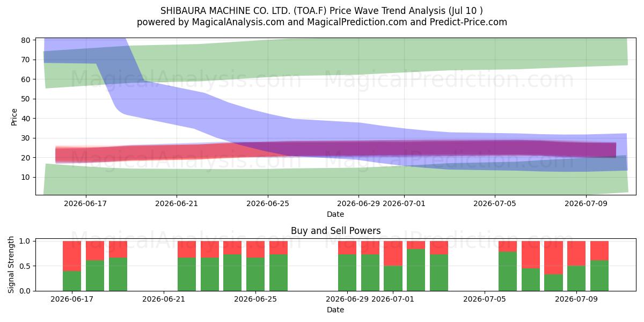Viewport: 644px width, 322px height.
Task: Click the 'Date' label under the price chart
Action: (x=335, y=214)
